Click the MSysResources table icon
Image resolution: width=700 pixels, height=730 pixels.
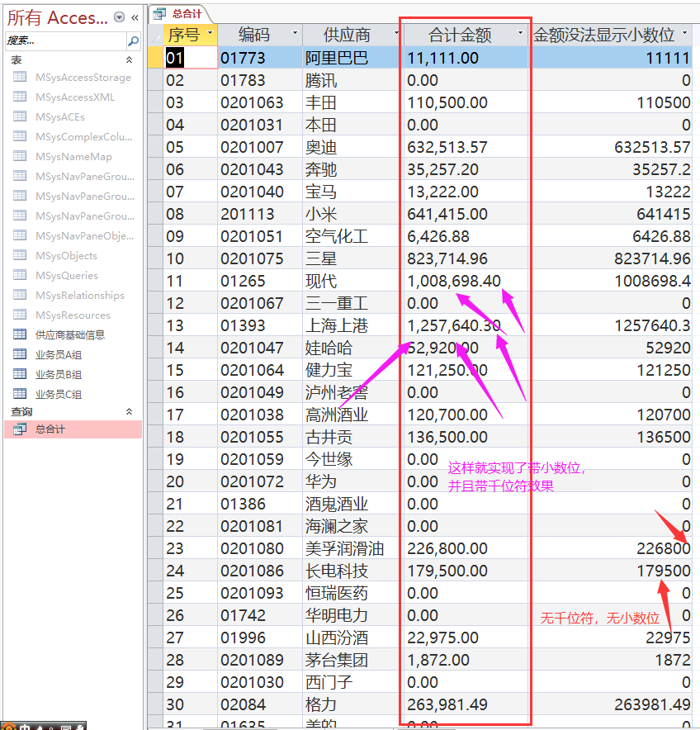coord(20,315)
